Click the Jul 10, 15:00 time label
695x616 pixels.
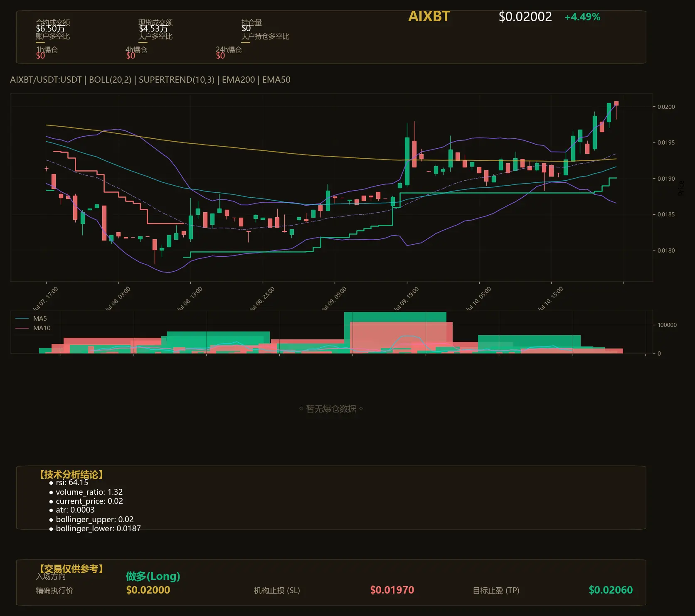click(550, 298)
